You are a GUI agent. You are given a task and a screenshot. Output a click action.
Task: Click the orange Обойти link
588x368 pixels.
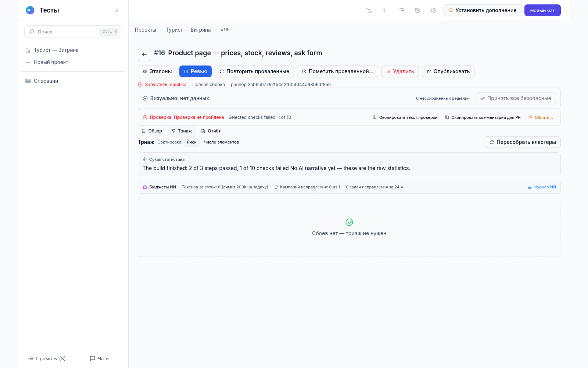click(x=541, y=117)
